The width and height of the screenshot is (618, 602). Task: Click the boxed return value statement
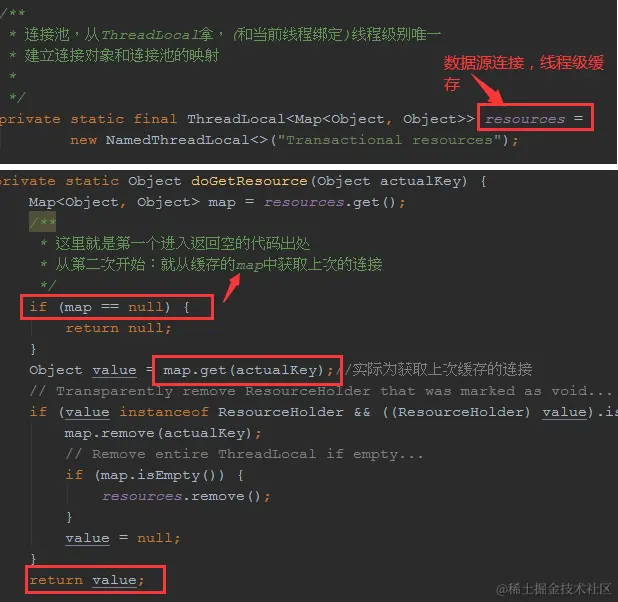coord(95,580)
